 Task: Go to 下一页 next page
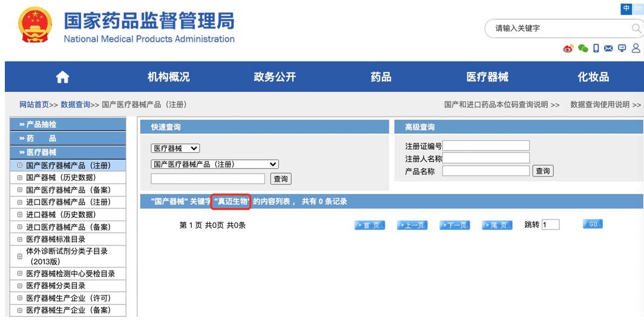[455, 225]
